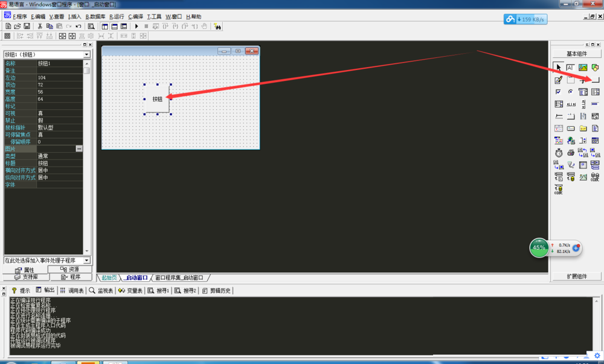The image size is (604, 364).
Task: Select the horizontal scrollbar component icon
Action: (x=571, y=104)
